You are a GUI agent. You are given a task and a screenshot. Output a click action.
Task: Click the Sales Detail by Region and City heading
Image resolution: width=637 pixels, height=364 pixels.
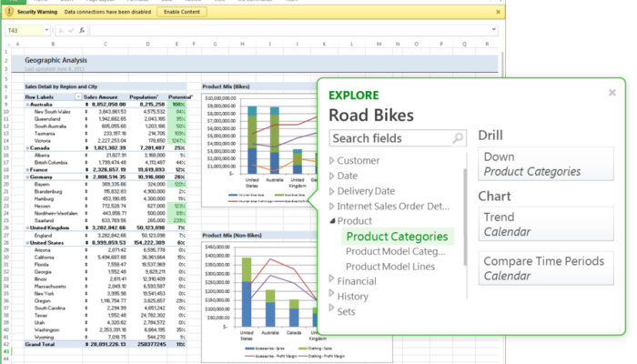pos(61,86)
